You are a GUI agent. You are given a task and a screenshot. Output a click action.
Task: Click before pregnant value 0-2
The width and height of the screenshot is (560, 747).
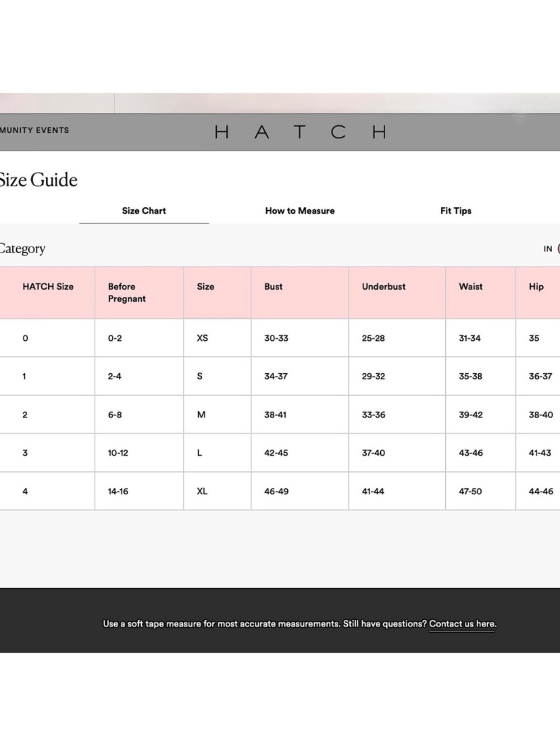click(x=115, y=338)
